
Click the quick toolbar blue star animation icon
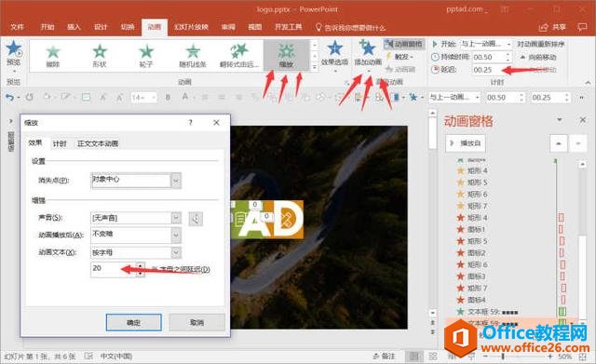413,98
